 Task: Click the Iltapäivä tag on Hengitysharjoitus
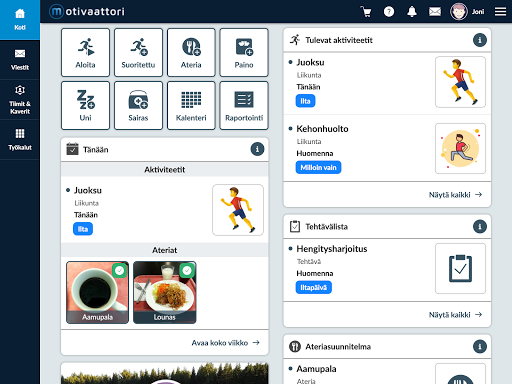pos(313,287)
